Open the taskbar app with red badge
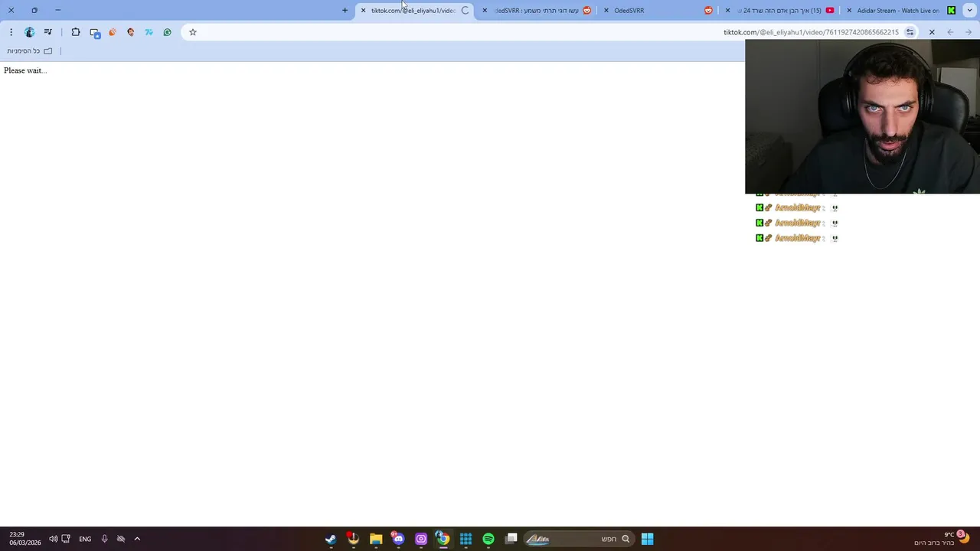This screenshot has height=551, width=980. (x=353, y=539)
